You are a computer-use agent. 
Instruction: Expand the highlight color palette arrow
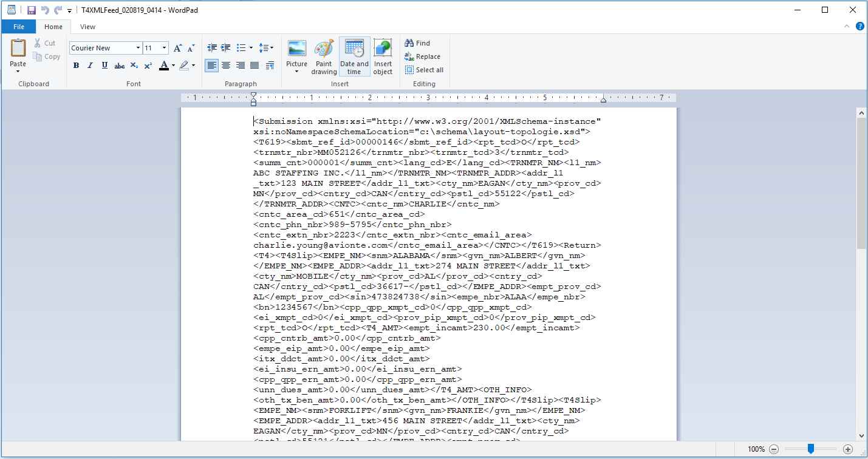tap(193, 66)
